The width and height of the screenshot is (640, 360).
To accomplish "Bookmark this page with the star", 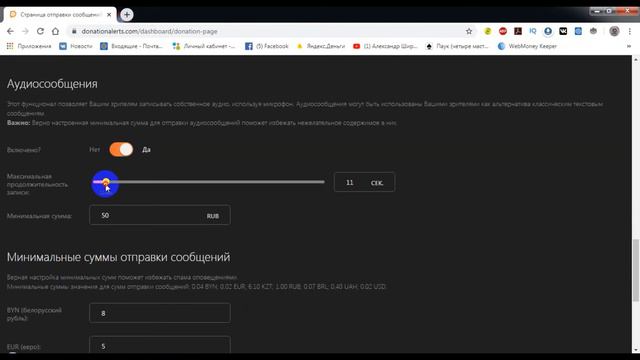I will click(x=469, y=31).
